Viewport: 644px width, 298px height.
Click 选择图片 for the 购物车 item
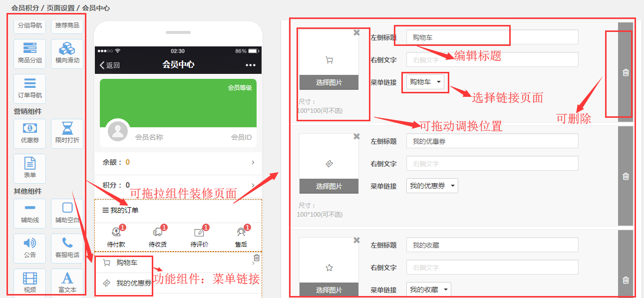(329, 82)
